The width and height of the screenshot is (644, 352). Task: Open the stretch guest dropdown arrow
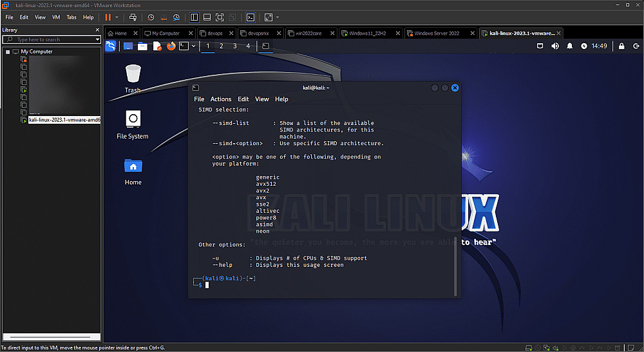pyautogui.click(x=278, y=17)
